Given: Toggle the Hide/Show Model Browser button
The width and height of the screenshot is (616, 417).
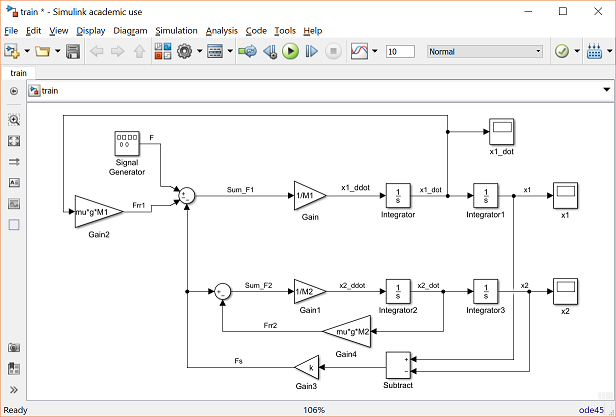Looking at the screenshot, I should (x=14, y=91).
